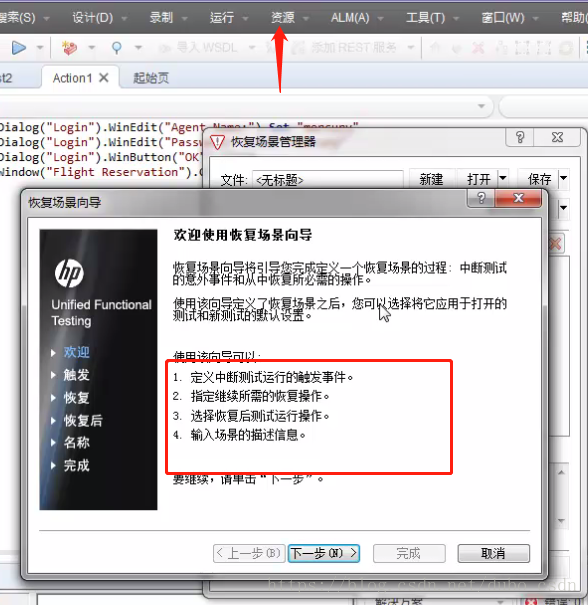This screenshot has width=588, height=605.
Task: Open the 工具(T) menu
Action: 425,18
